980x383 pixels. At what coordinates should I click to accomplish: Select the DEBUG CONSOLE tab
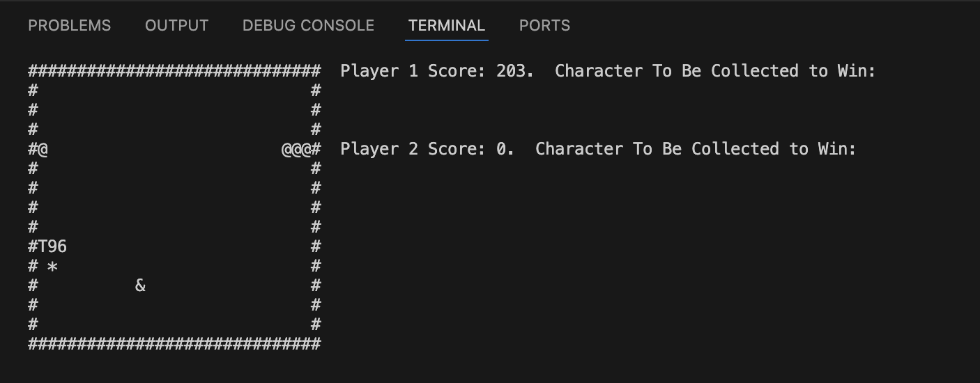(308, 26)
